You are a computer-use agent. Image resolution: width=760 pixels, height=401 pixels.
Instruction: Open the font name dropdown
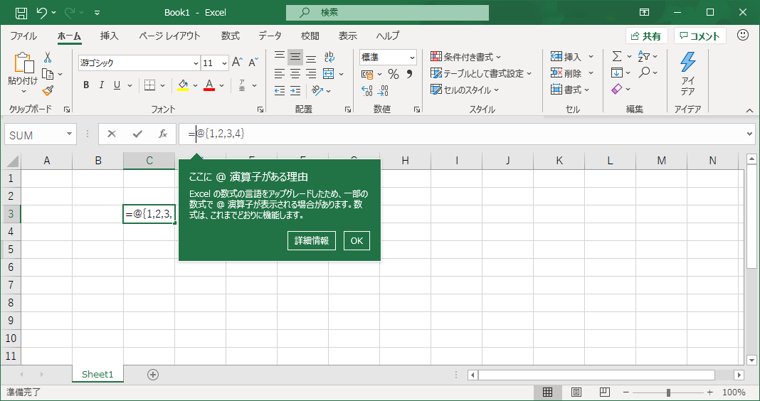point(196,63)
